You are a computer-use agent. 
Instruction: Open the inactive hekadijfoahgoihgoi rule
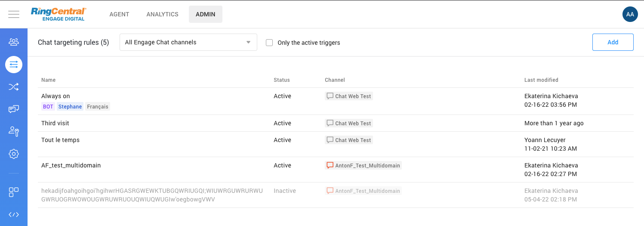pos(152,195)
